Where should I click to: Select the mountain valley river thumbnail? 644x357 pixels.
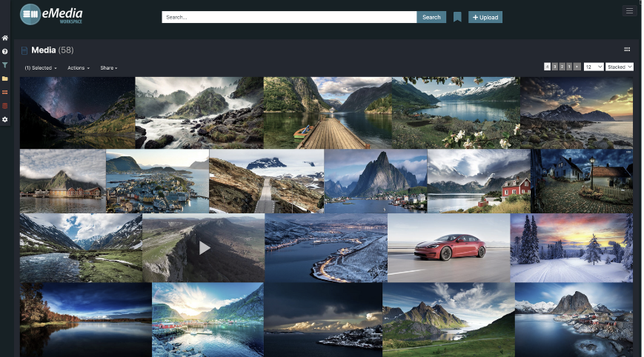[x=81, y=248]
